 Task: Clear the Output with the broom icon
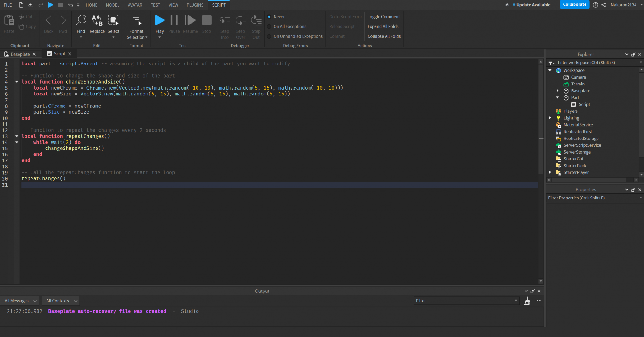point(527,301)
